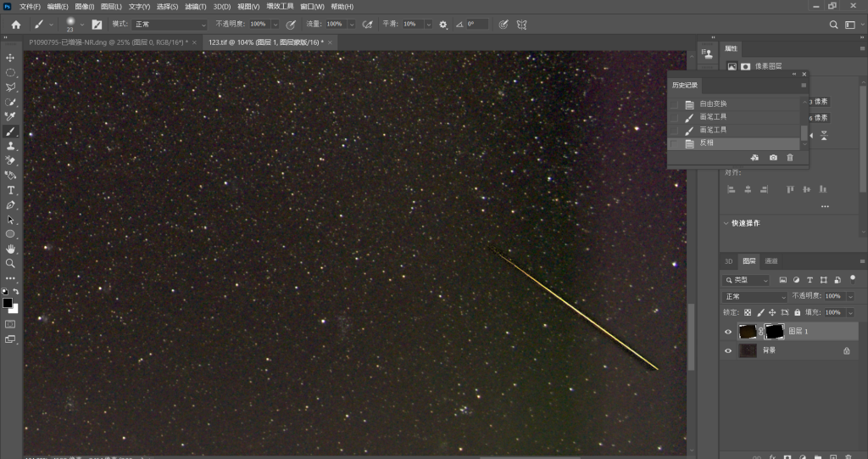Select the Hand tool
This screenshot has width=868, height=459.
[x=10, y=249]
